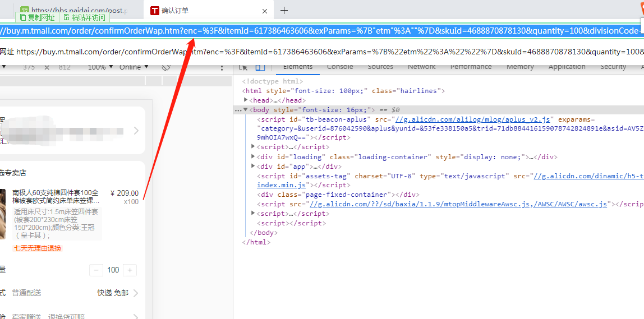Open a new tab with the plus button
This screenshot has width=644, height=319.
[x=284, y=11]
